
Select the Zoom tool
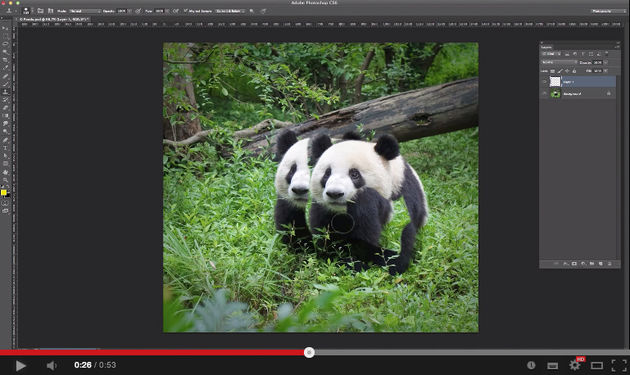(x=5, y=180)
